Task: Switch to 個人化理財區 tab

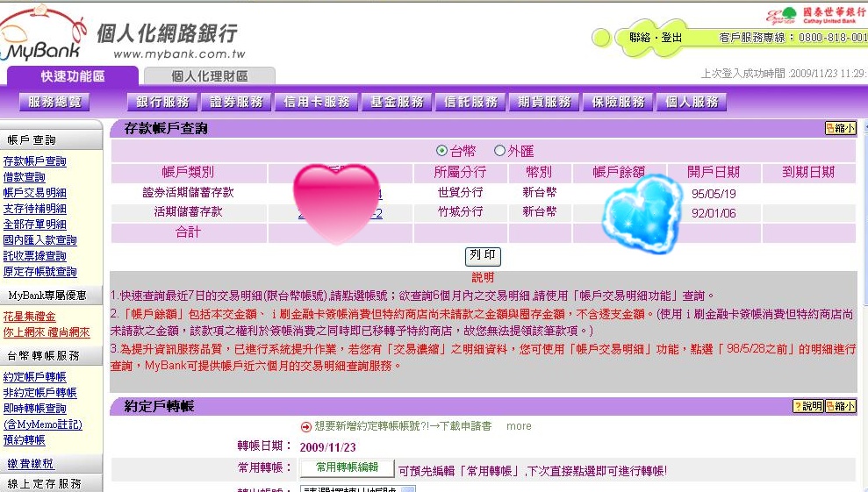Action: point(209,75)
